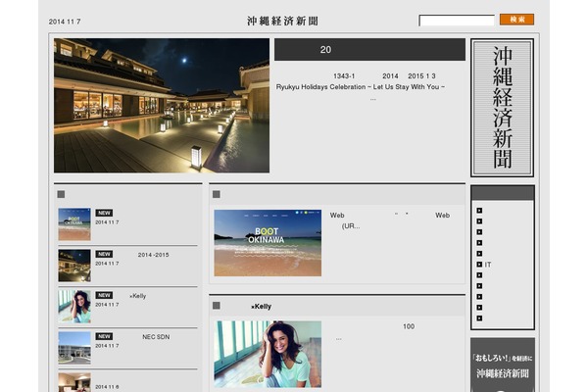The height and width of the screenshot is (392, 588).
Task: Open the Web (UR... article summary text
Action: (390, 220)
